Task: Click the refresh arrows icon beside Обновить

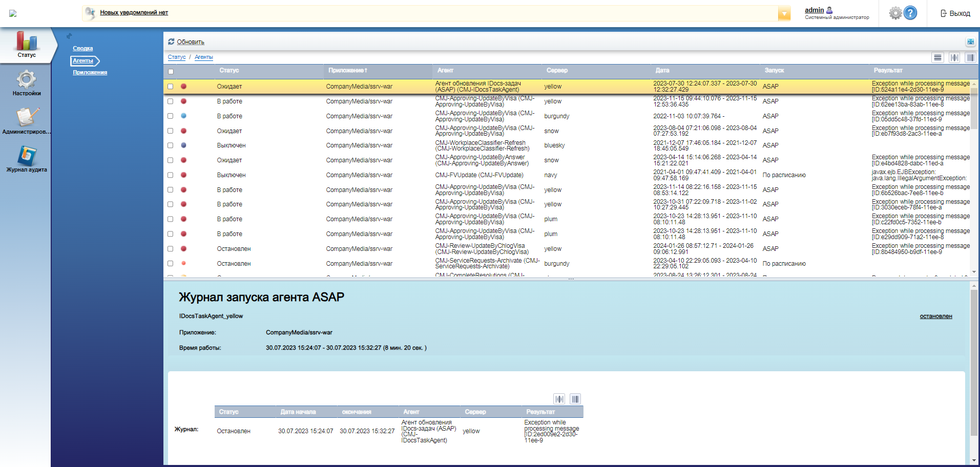Action: pyautogui.click(x=171, y=41)
